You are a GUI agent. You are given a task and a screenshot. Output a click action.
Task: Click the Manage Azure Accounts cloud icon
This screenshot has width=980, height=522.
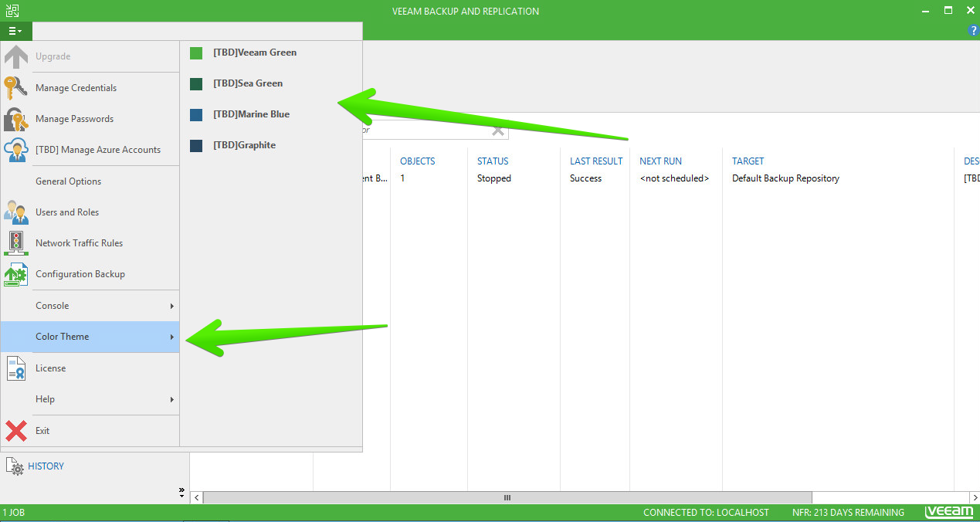16,150
